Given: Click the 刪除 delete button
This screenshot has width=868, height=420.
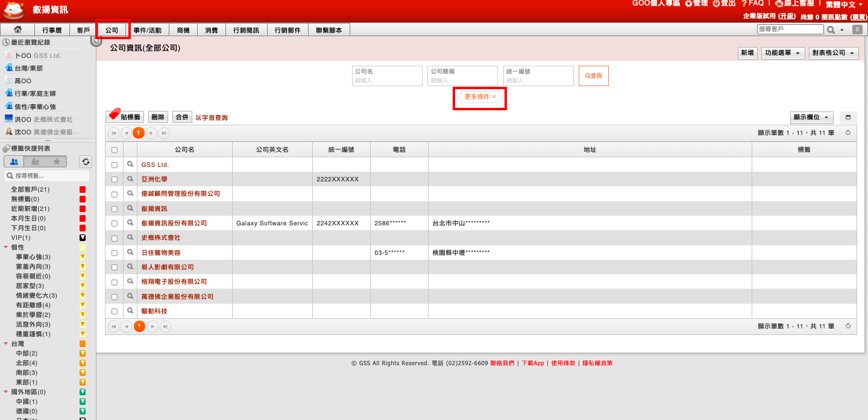Looking at the screenshot, I should click(x=158, y=117).
